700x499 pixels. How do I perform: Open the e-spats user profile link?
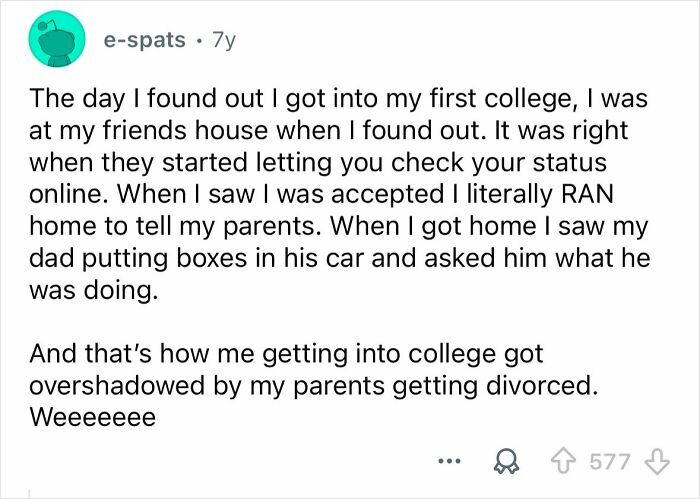pos(144,40)
